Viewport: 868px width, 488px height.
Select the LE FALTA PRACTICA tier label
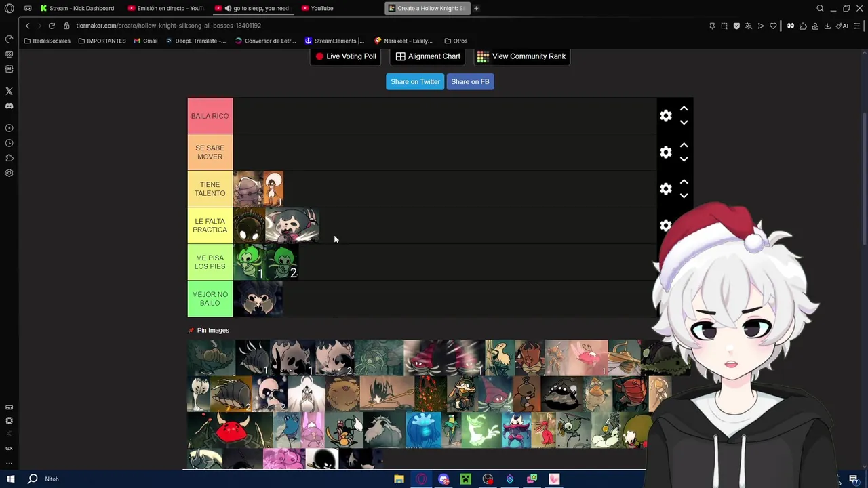point(210,226)
